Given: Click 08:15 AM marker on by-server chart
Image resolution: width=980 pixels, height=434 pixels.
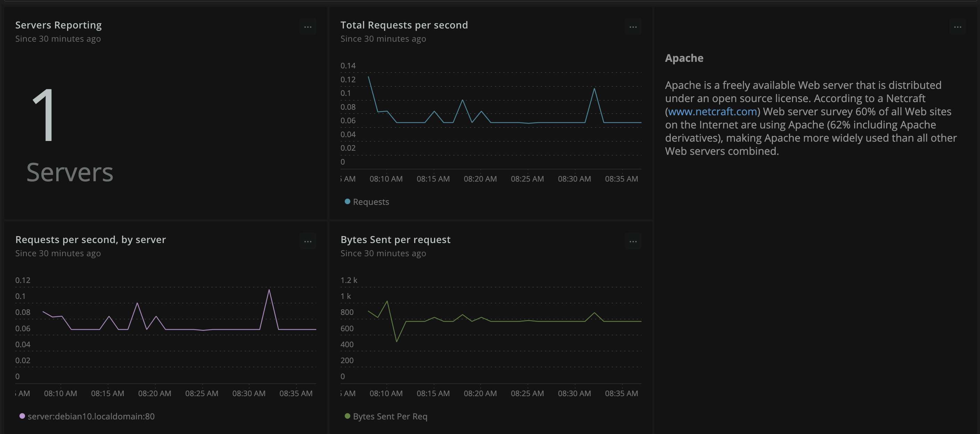Looking at the screenshot, I should click(x=107, y=393).
